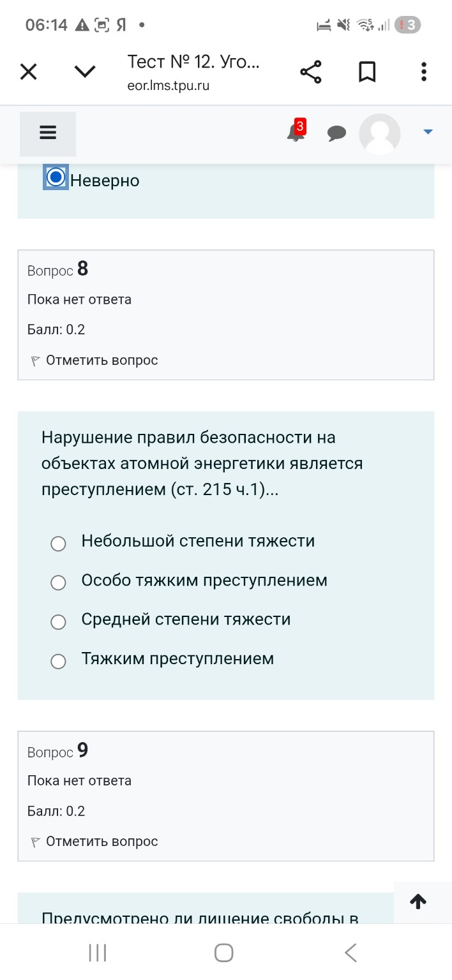452x980 pixels.
Task: Flag question 9 with 'Отметить вопрос'
Action: [93, 841]
